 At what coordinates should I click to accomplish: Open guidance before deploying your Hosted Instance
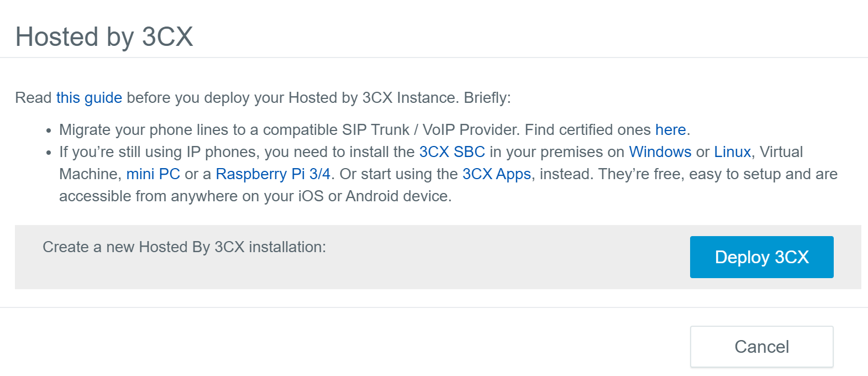tap(88, 97)
